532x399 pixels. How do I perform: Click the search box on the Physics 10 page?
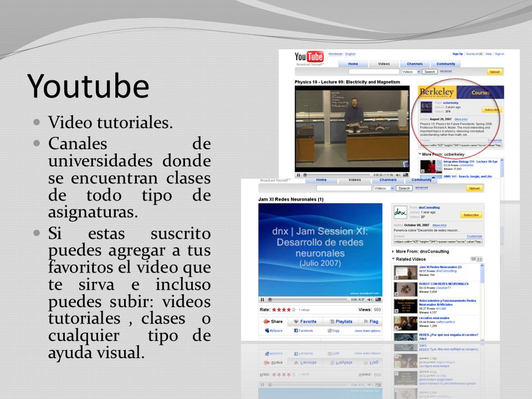374,72
